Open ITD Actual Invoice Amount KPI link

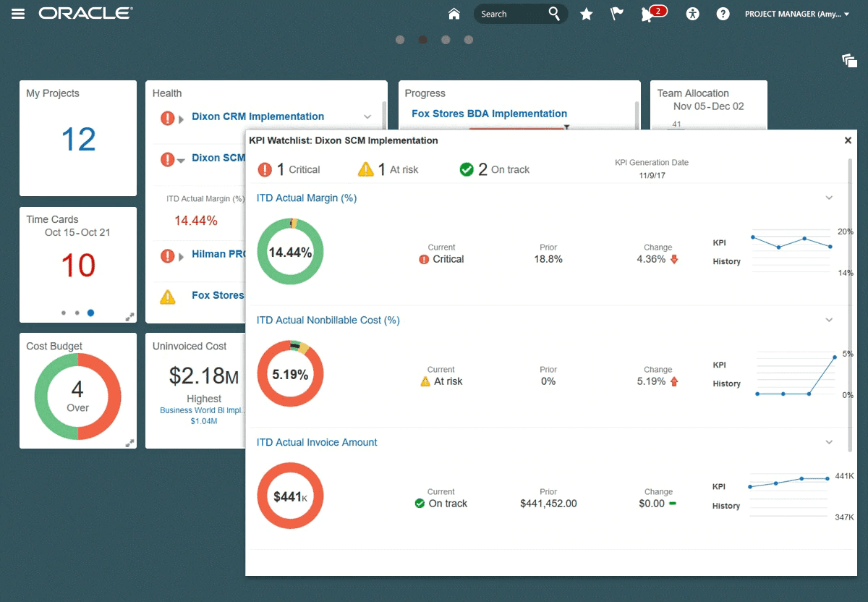point(317,442)
